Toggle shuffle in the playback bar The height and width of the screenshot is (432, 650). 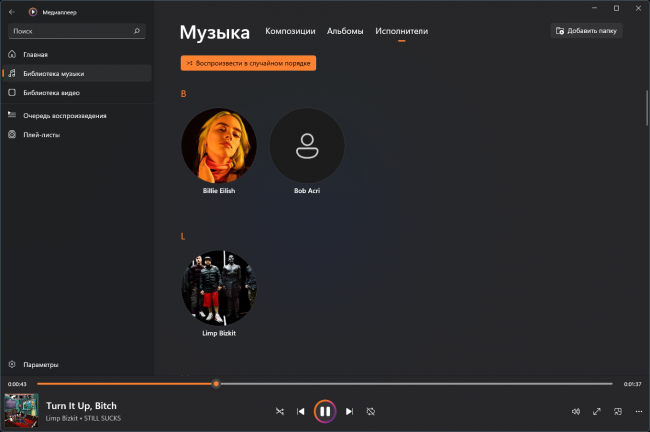[x=280, y=411]
